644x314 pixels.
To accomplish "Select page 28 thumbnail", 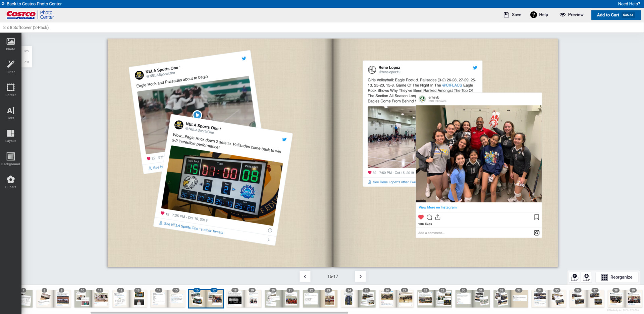I will click(426, 299).
